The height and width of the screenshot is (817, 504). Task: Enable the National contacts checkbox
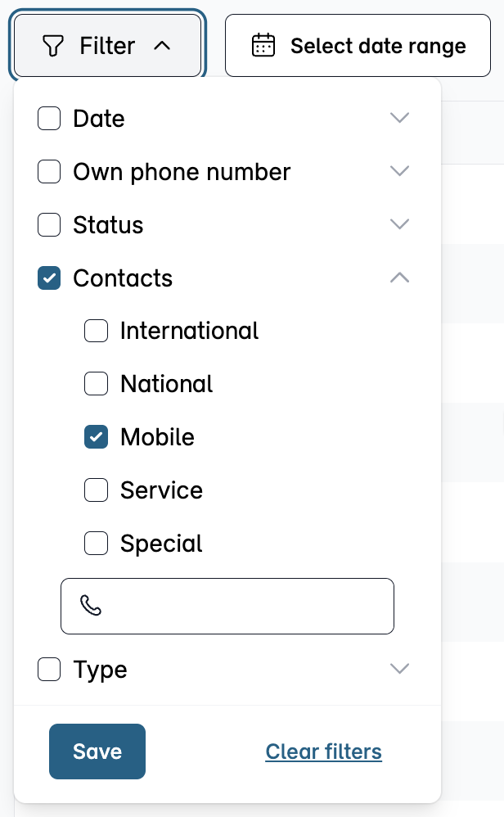97,384
